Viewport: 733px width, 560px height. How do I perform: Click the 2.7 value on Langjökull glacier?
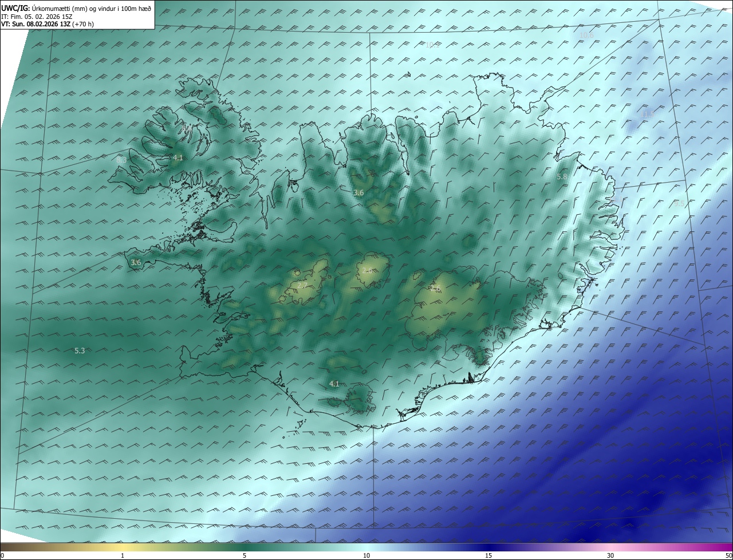[x=303, y=285]
